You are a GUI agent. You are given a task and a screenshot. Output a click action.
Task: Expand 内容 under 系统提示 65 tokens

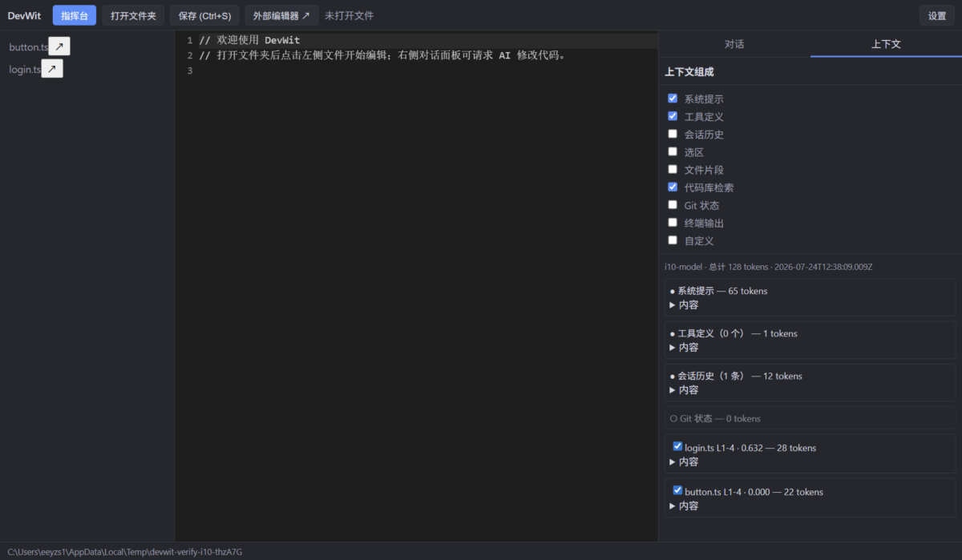pos(684,305)
